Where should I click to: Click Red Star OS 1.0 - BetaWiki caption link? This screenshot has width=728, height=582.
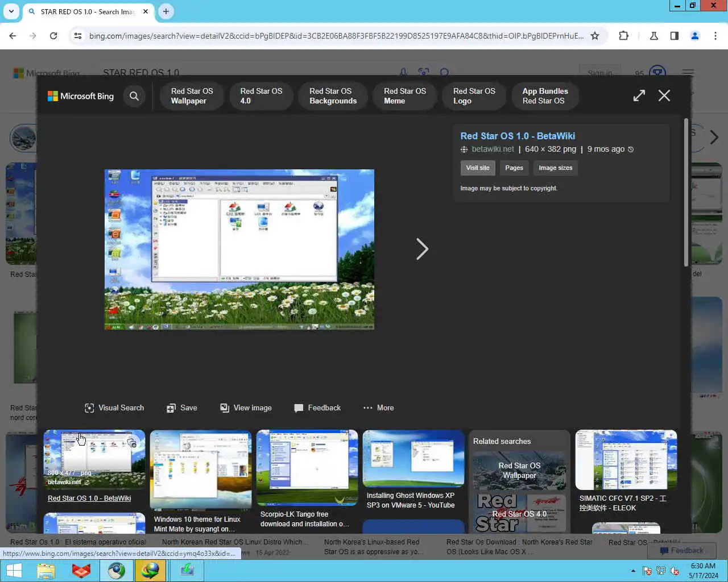pyautogui.click(x=89, y=498)
